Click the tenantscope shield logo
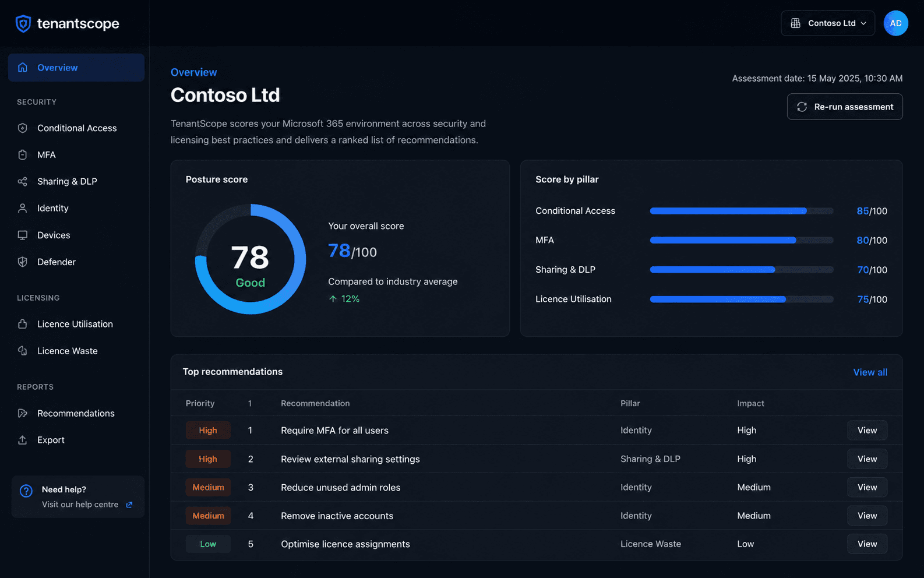Image resolution: width=924 pixels, height=578 pixels. coord(23,24)
